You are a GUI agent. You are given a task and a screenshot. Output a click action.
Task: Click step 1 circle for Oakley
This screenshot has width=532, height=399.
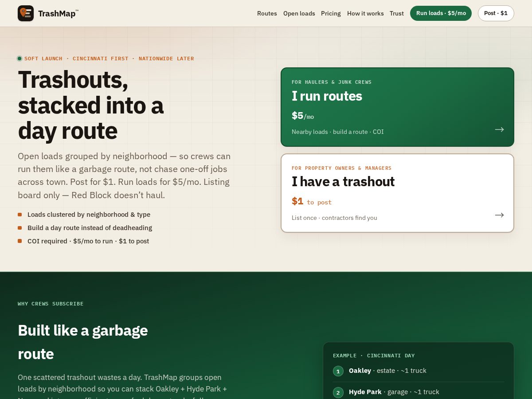tap(338, 371)
